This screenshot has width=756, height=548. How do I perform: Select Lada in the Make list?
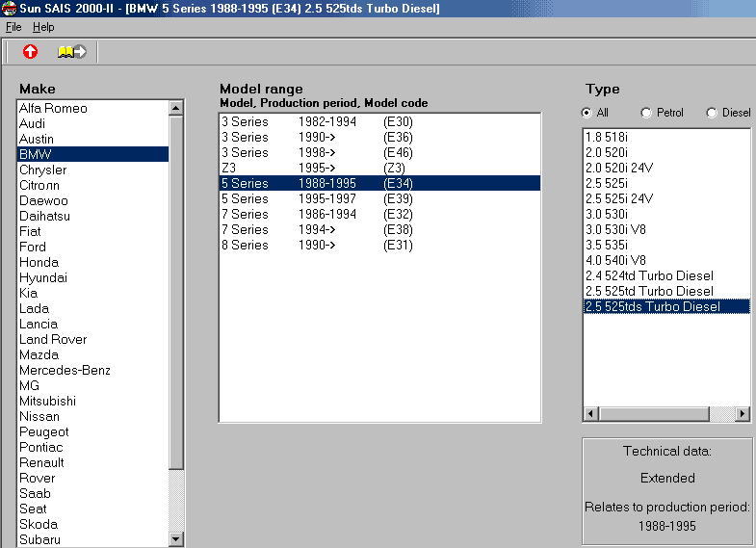(93, 308)
